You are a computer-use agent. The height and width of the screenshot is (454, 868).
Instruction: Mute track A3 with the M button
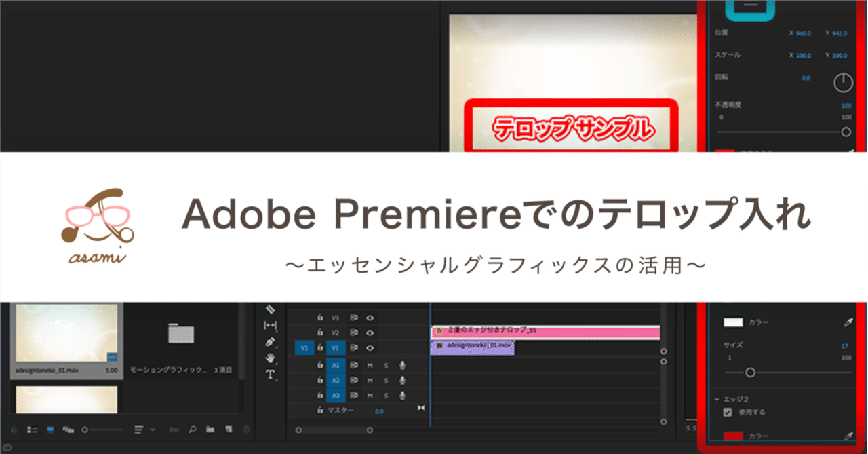tap(370, 395)
